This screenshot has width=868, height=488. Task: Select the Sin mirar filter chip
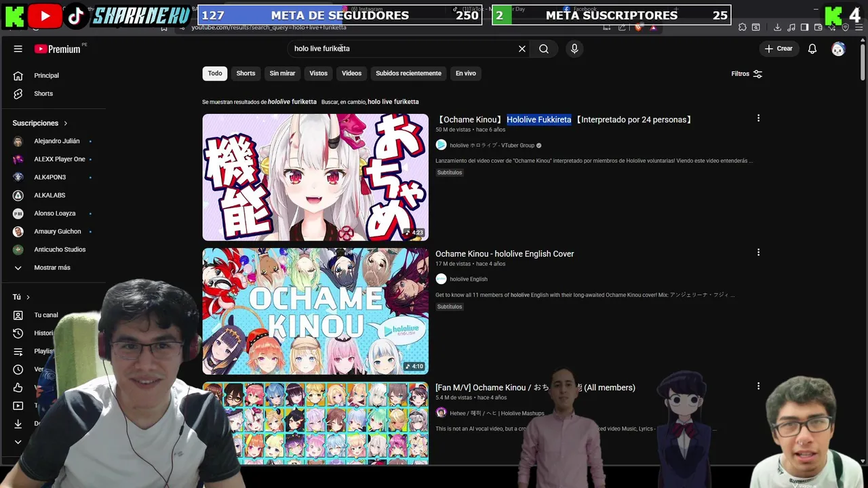point(282,73)
